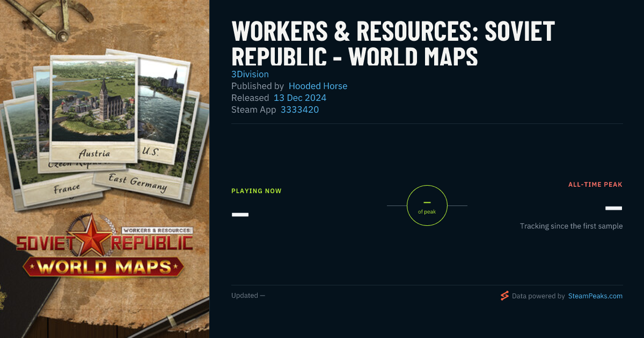Visit the SteamPeaks.com link
Viewport: 644px width, 338px height.
click(595, 296)
